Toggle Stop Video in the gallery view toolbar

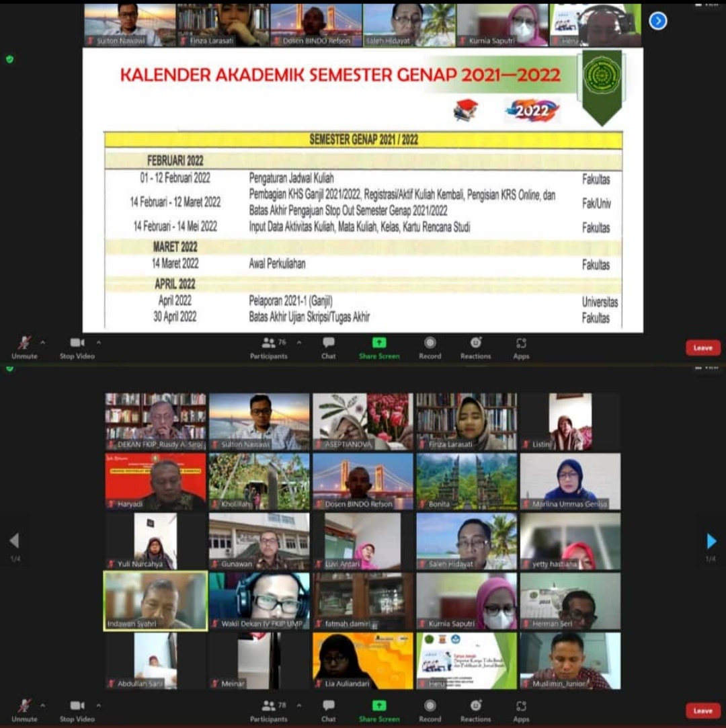(x=77, y=710)
